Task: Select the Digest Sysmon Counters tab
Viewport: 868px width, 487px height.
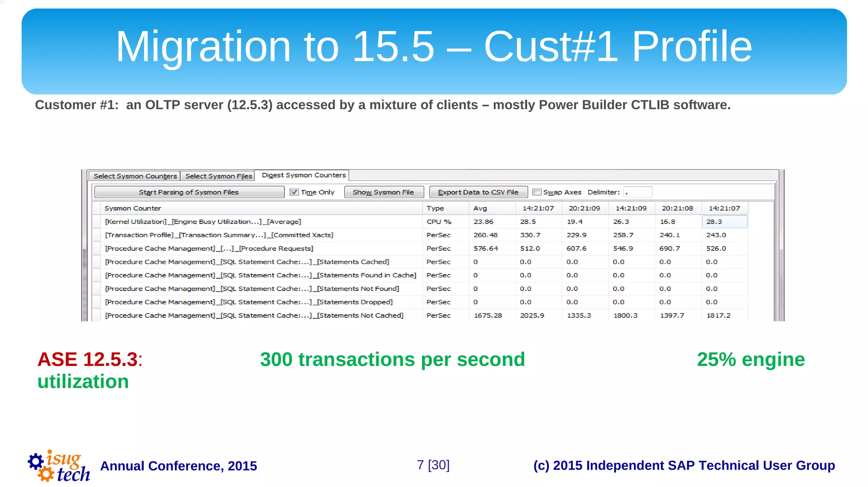Action: click(x=303, y=175)
